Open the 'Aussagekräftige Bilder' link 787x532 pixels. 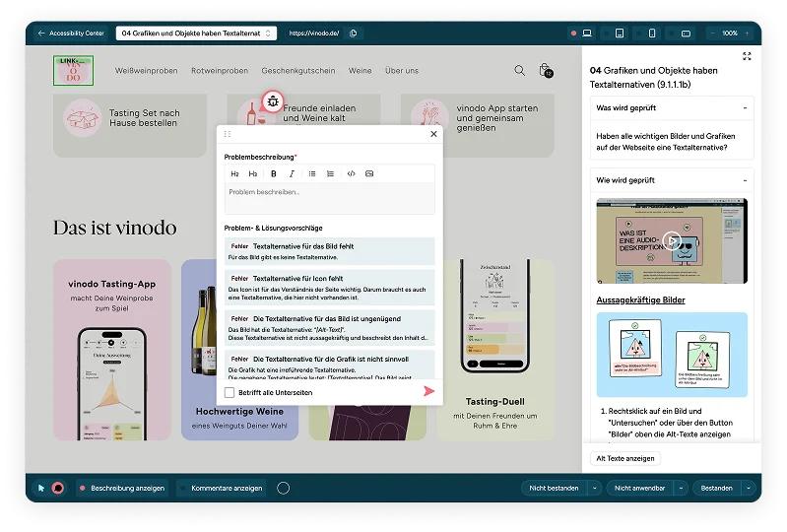[x=640, y=299]
